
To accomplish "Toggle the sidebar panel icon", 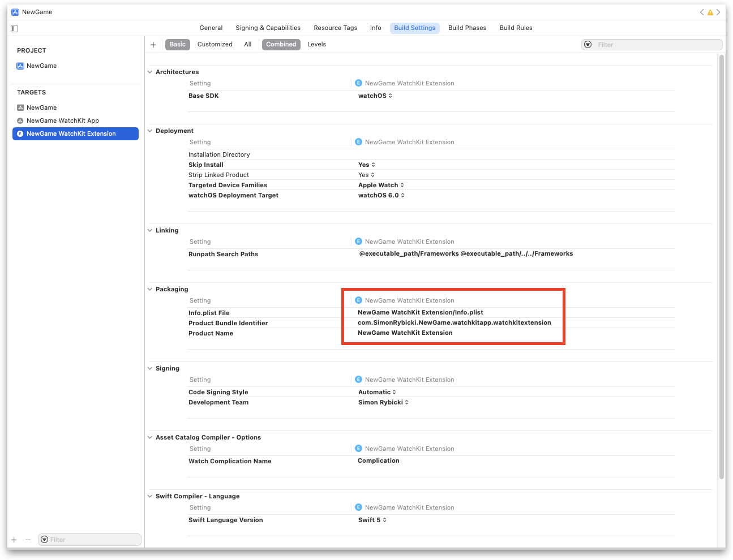I will click(15, 28).
